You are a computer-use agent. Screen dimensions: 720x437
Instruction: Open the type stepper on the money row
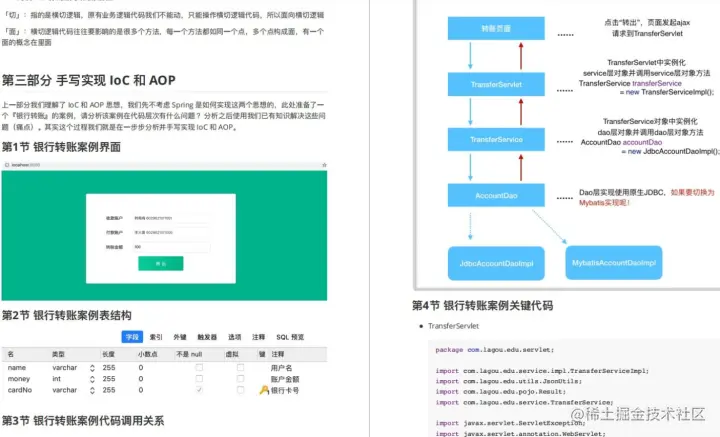pyautogui.click(x=92, y=379)
